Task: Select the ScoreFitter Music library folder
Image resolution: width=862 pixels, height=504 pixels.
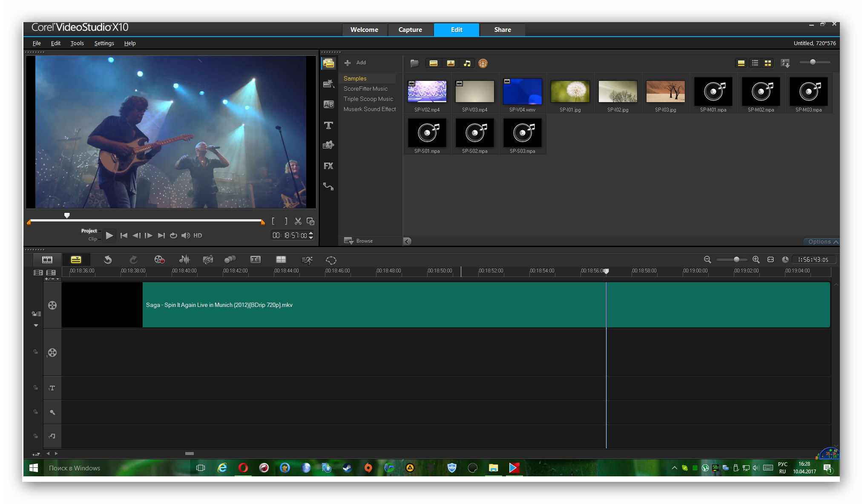Action: (365, 89)
